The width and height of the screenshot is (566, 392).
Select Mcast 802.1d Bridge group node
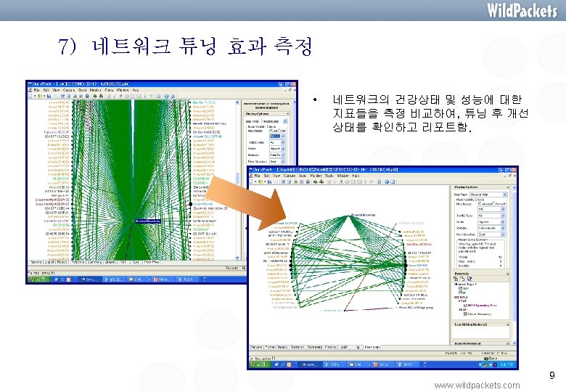pos(416,308)
